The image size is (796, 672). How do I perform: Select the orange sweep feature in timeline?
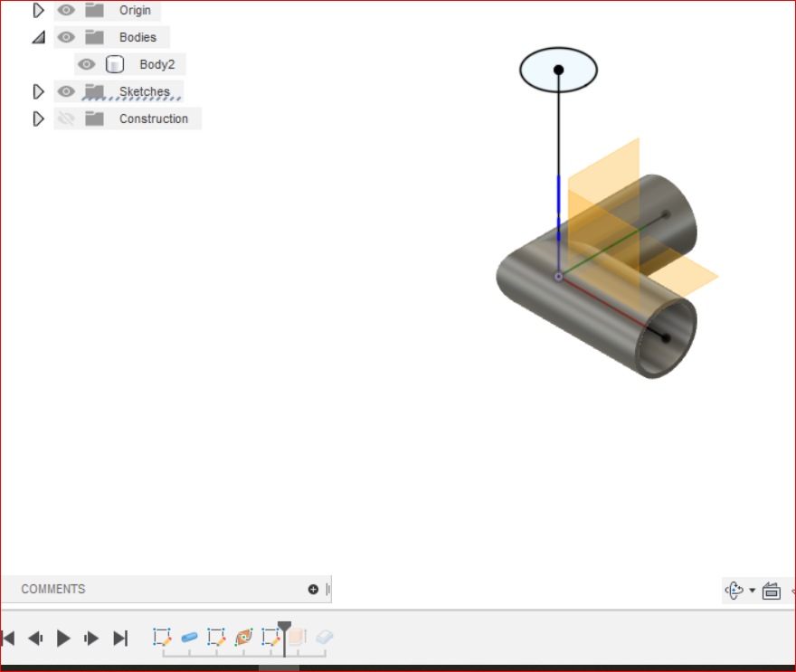click(243, 637)
